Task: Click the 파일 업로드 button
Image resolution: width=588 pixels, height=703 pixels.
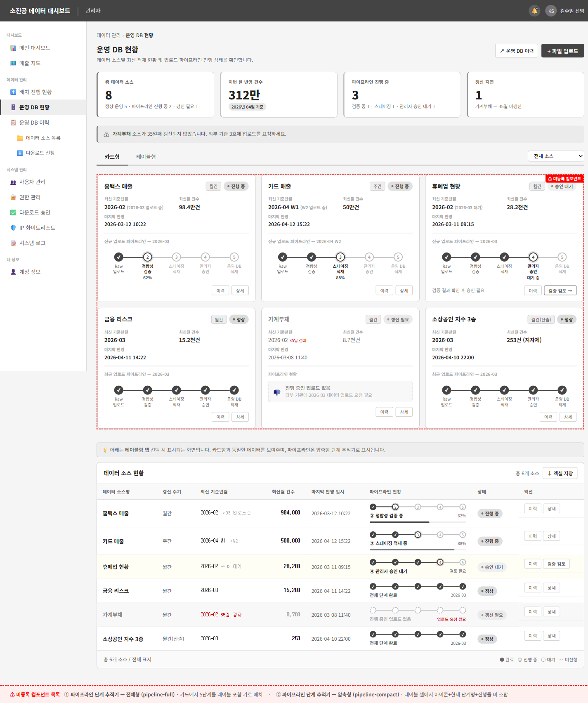Action: (x=562, y=51)
